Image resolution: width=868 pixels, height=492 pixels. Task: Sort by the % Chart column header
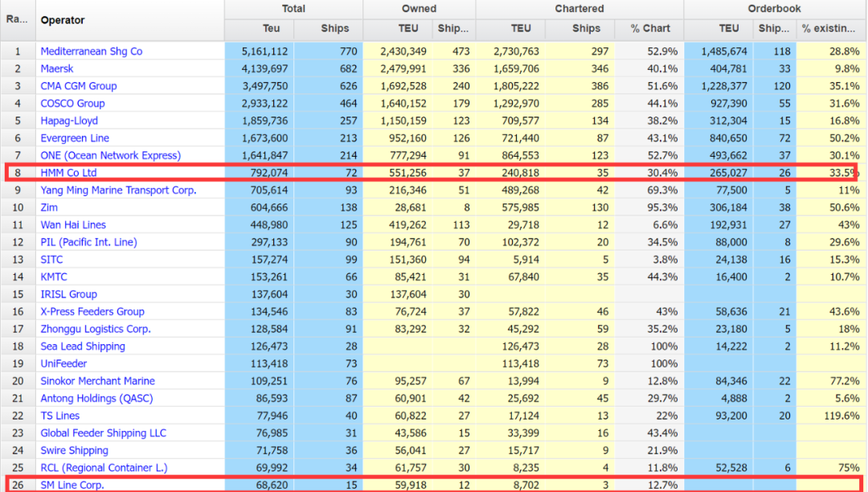click(x=650, y=29)
